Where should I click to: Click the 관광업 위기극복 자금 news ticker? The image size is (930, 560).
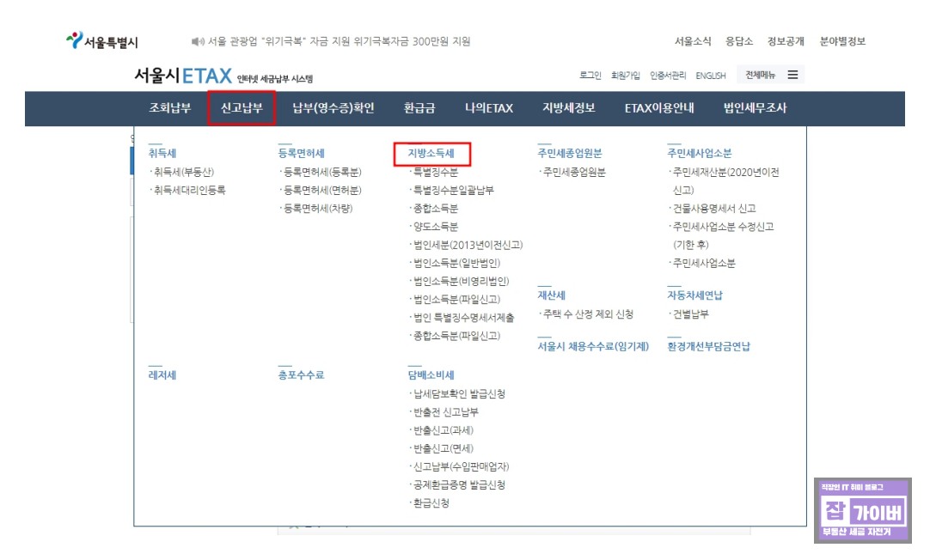339,41
